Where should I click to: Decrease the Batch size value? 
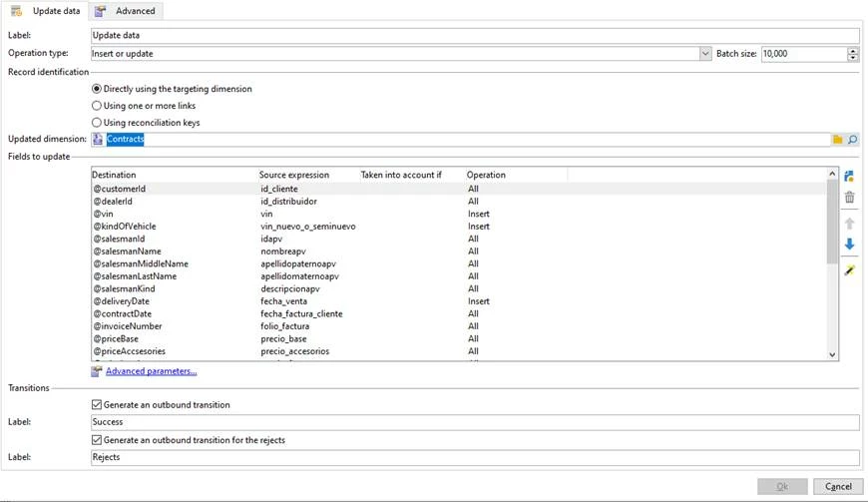[x=852, y=57]
